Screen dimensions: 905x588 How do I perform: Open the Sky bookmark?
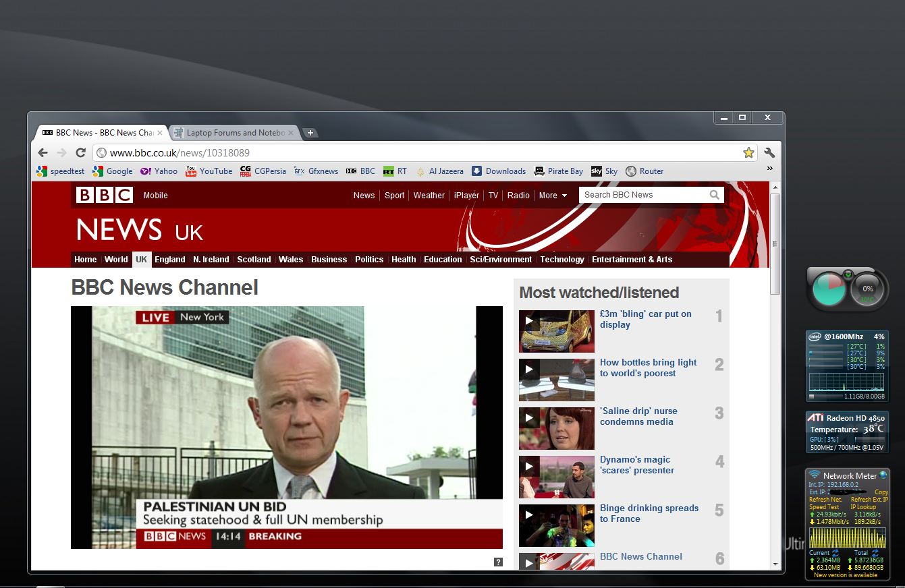(x=604, y=171)
